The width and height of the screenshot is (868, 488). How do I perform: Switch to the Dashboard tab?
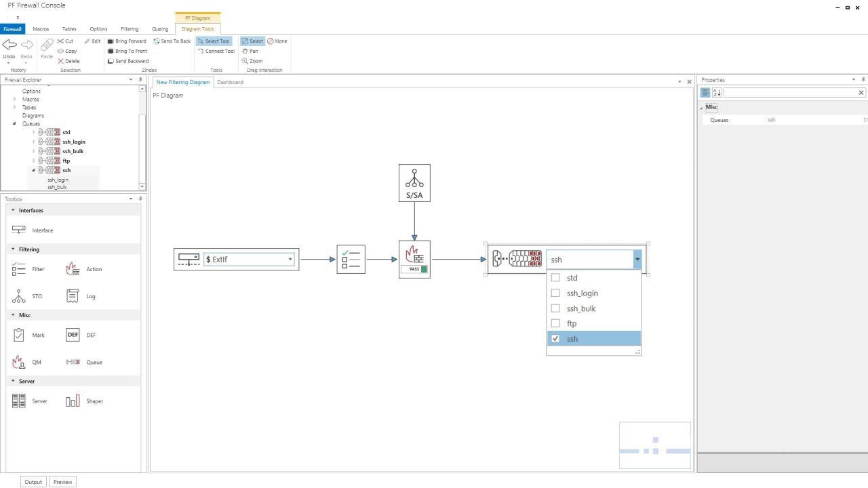(x=230, y=82)
